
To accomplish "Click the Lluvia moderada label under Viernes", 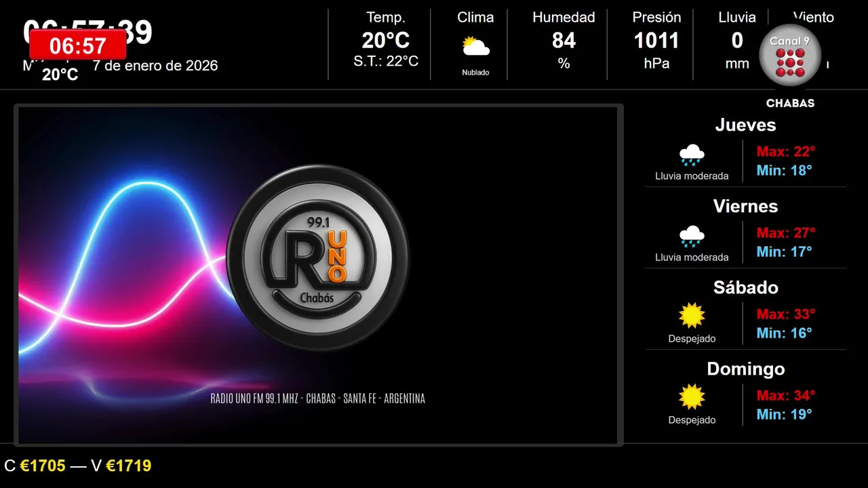I will 692,258.
